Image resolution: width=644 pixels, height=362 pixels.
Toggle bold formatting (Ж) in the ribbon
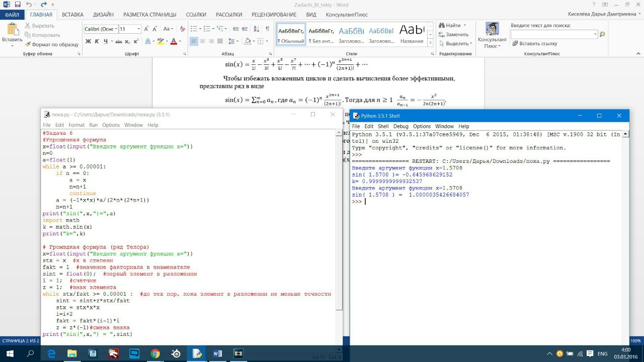pos(88,41)
